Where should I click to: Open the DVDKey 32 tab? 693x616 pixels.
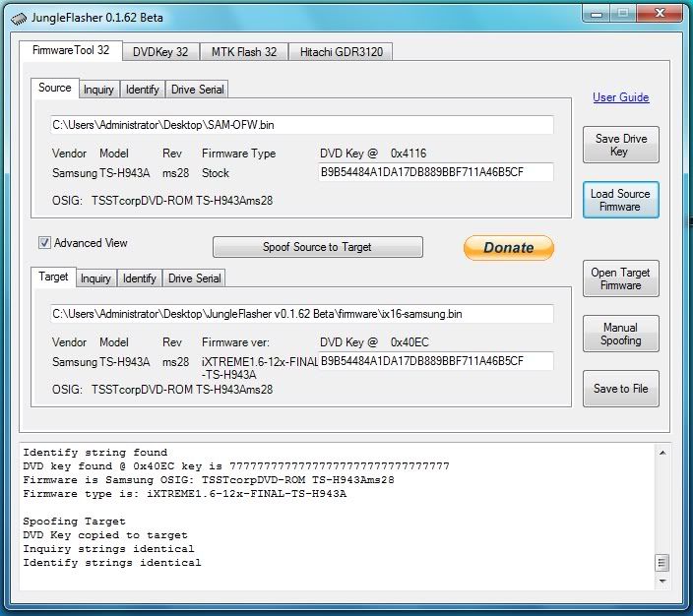tap(160, 52)
